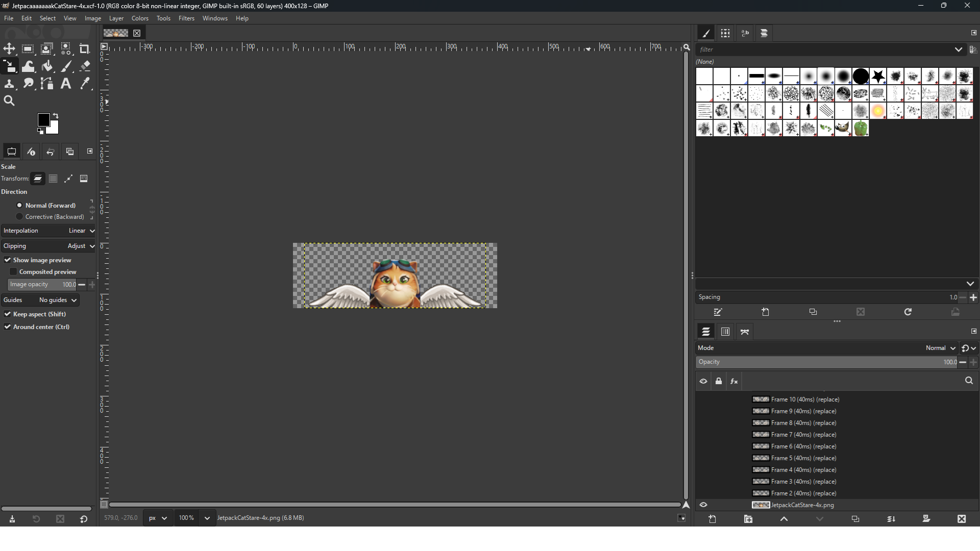Image resolution: width=980 pixels, height=551 pixels.
Task: Toggle Show image preview checkbox
Action: click(8, 260)
